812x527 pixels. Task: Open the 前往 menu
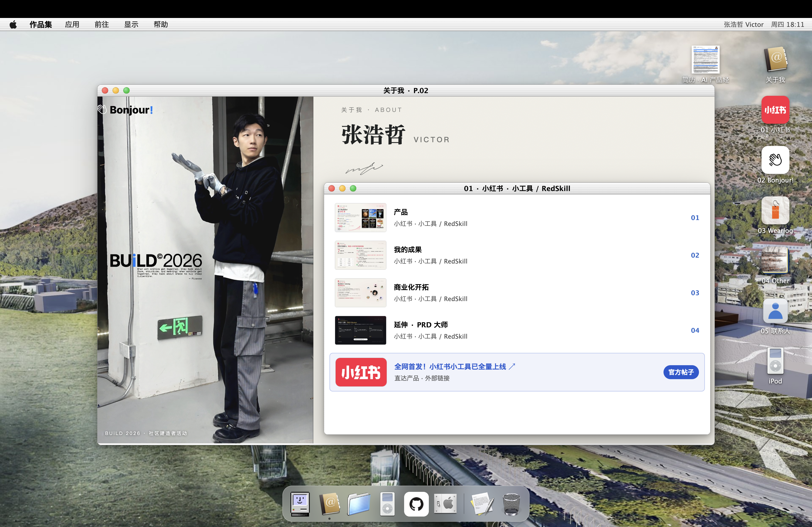102,24
